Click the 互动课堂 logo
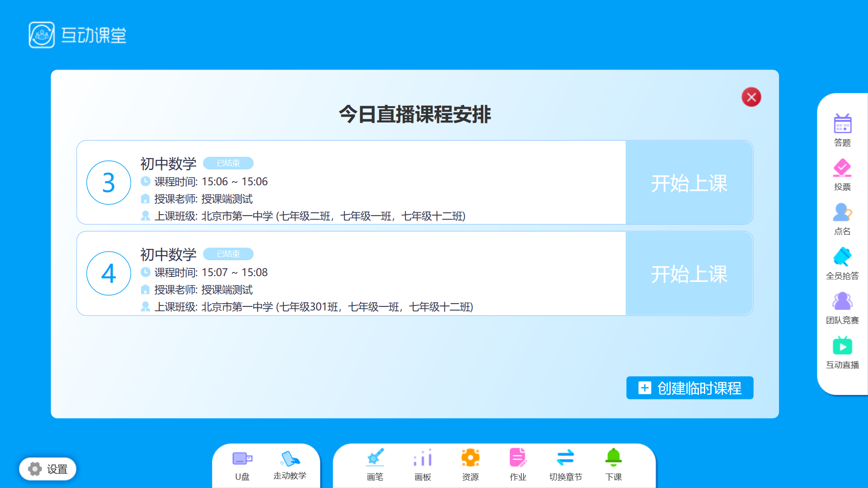The image size is (868, 488). (x=77, y=35)
